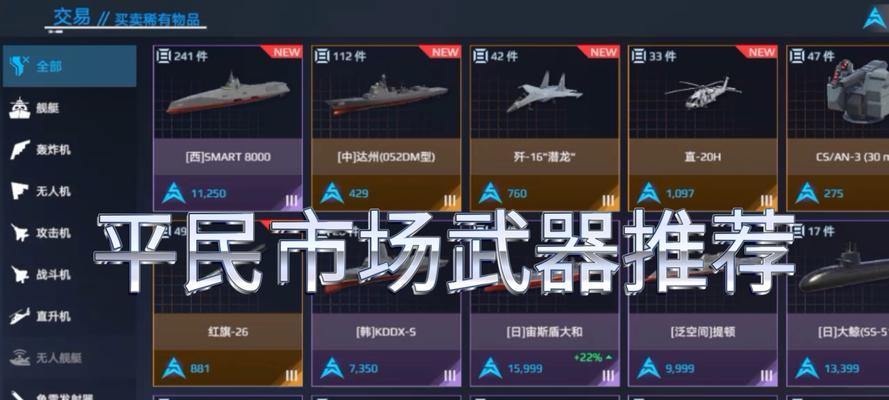Viewport: 889px width, 400px height.
Task: Select the 全部 category icon
Action: pyautogui.click(x=20, y=66)
